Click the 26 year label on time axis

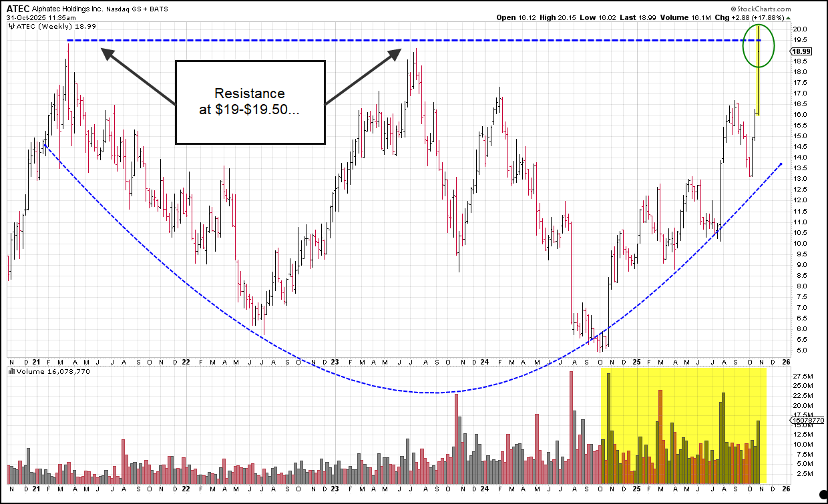click(787, 362)
